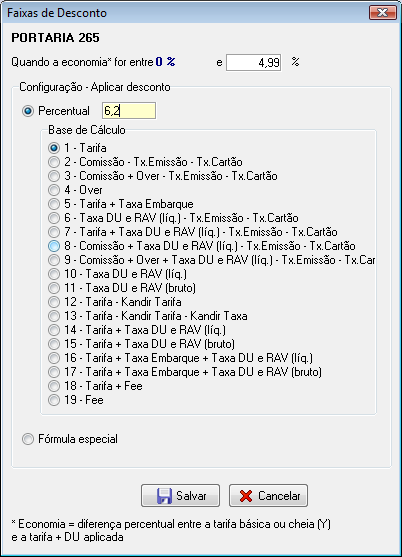Select 18 - Tarifa + Fee

click(x=54, y=386)
